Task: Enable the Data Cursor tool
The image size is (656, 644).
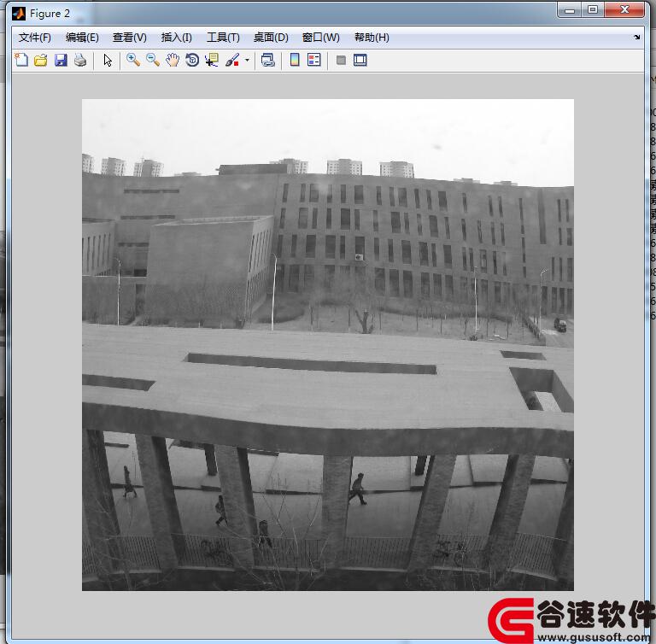Action: (x=212, y=61)
